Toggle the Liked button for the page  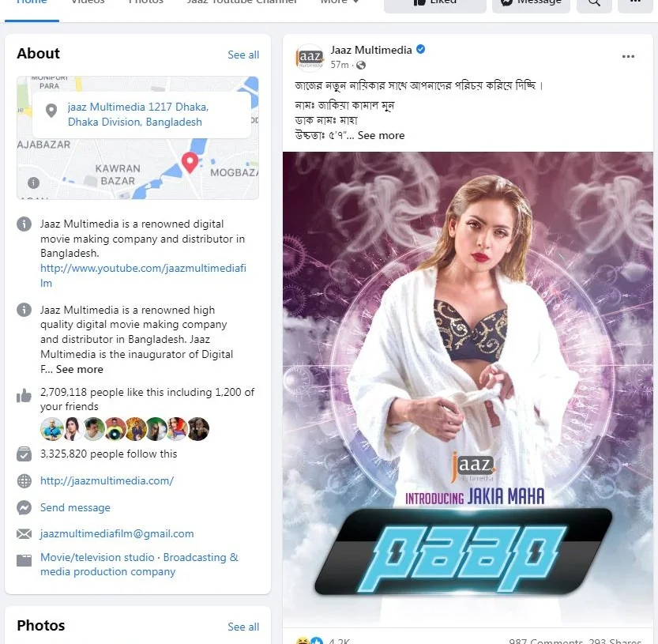(x=434, y=2)
